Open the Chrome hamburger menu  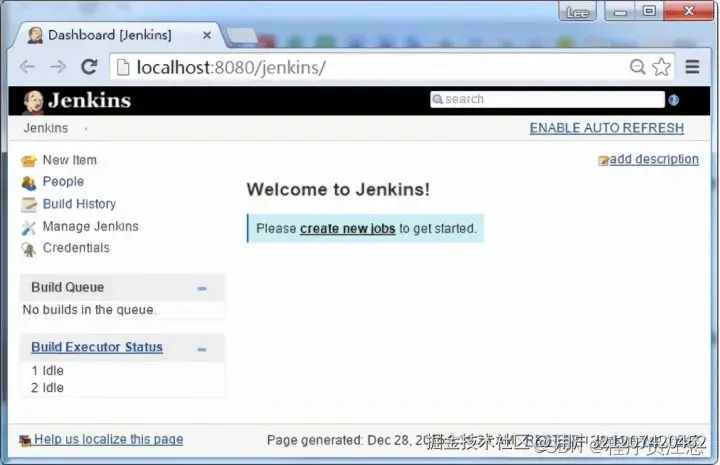coord(692,67)
